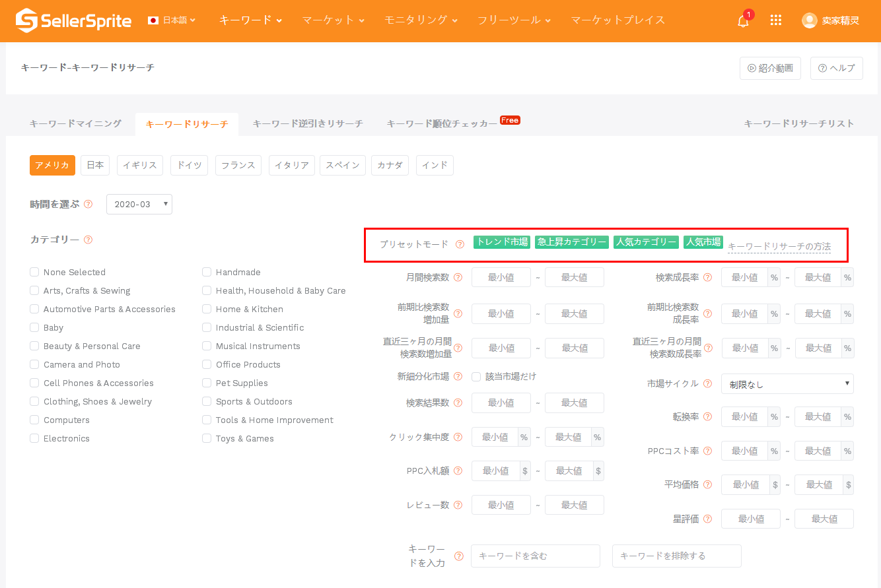Switch to キーワード逆引きリサーチ tab

308,124
